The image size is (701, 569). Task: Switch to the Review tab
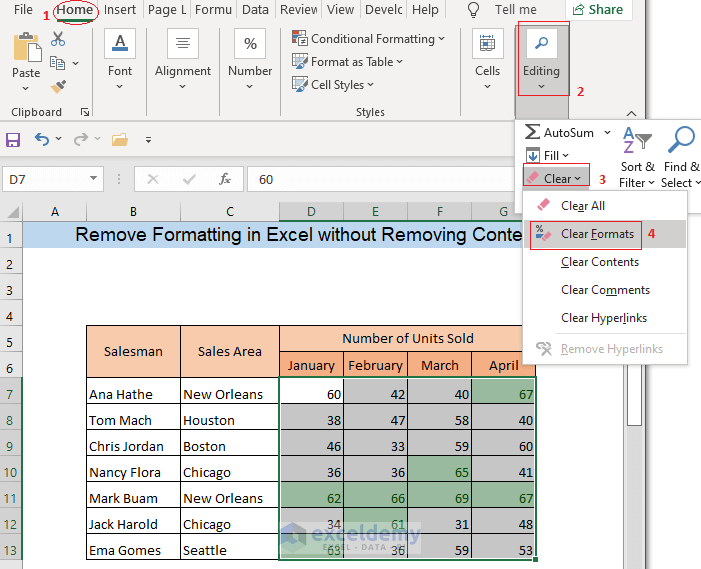pyautogui.click(x=299, y=9)
